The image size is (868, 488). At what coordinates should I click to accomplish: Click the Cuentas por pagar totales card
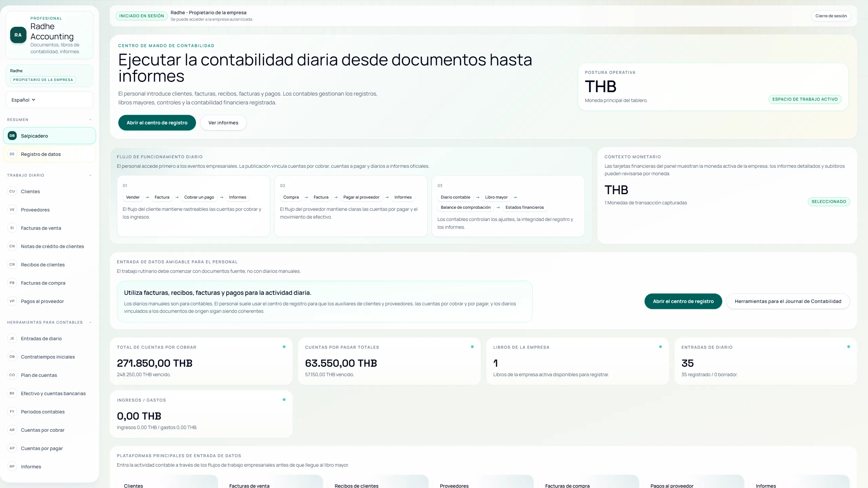pyautogui.click(x=389, y=361)
